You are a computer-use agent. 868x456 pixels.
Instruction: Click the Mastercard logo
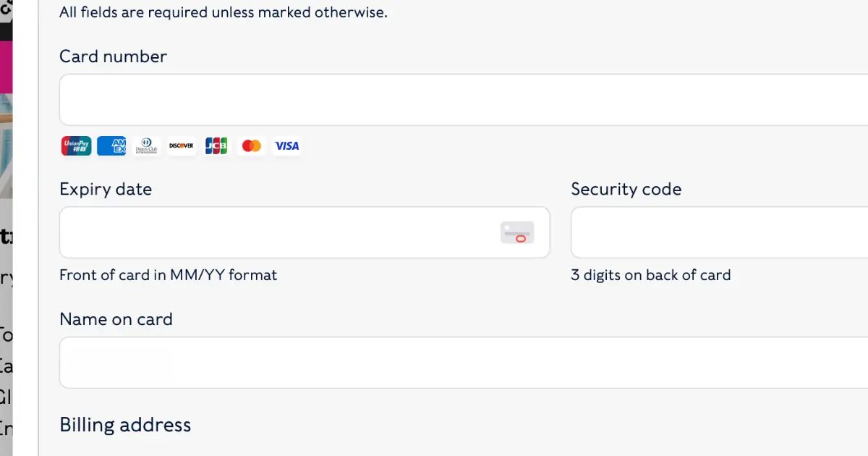pyautogui.click(x=252, y=145)
